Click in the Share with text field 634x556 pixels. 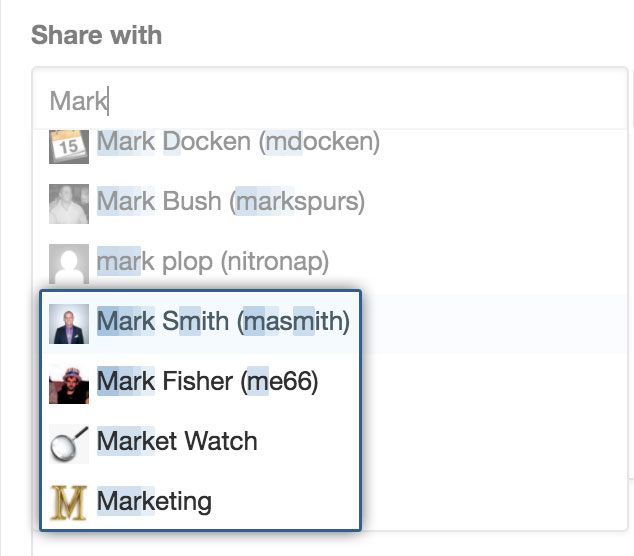[x=330, y=99]
